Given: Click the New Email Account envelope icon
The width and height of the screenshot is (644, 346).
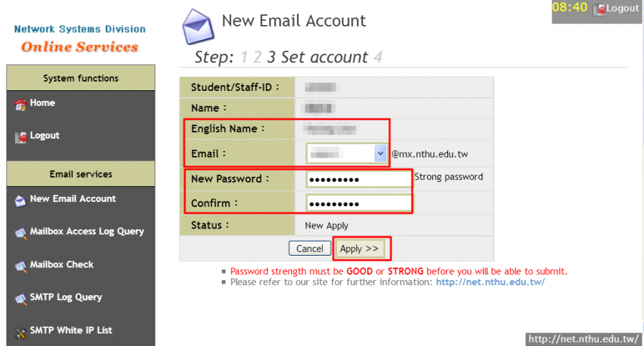Looking at the screenshot, I should (20, 201).
